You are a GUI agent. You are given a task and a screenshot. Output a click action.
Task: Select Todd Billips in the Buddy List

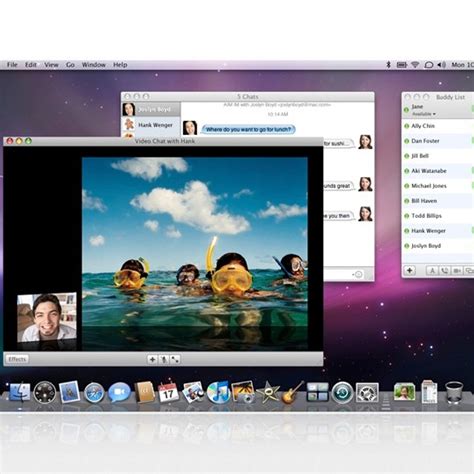[x=438, y=216]
